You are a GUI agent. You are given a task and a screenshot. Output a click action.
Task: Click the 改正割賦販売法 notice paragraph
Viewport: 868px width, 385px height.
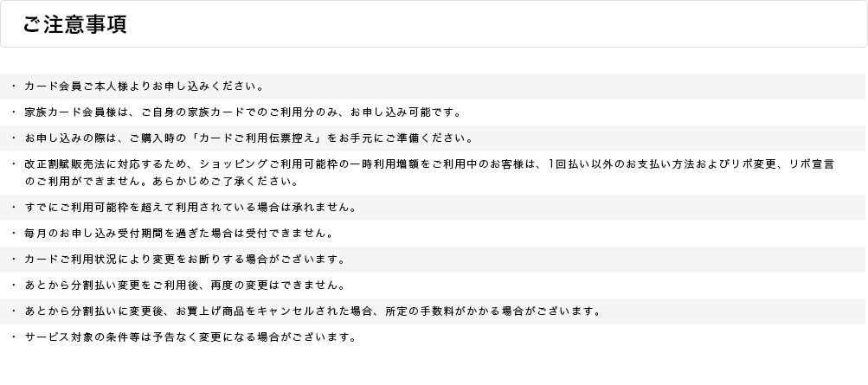tap(433, 172)
